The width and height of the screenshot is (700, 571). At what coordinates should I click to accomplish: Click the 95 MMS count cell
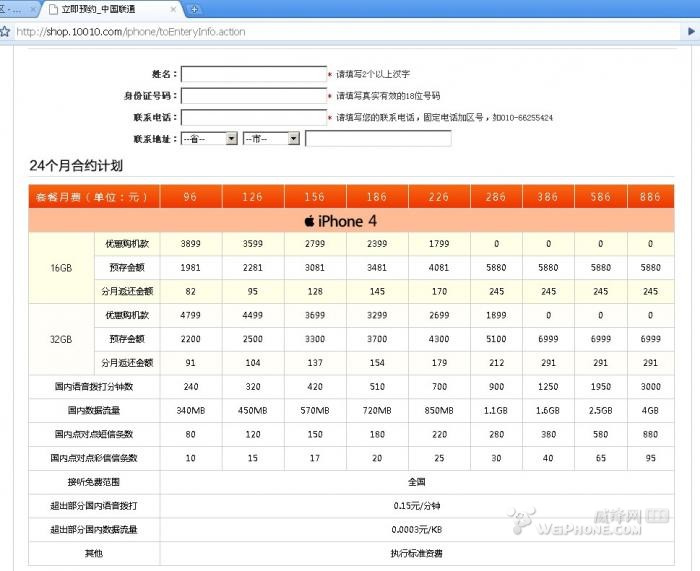coord(650,458)
